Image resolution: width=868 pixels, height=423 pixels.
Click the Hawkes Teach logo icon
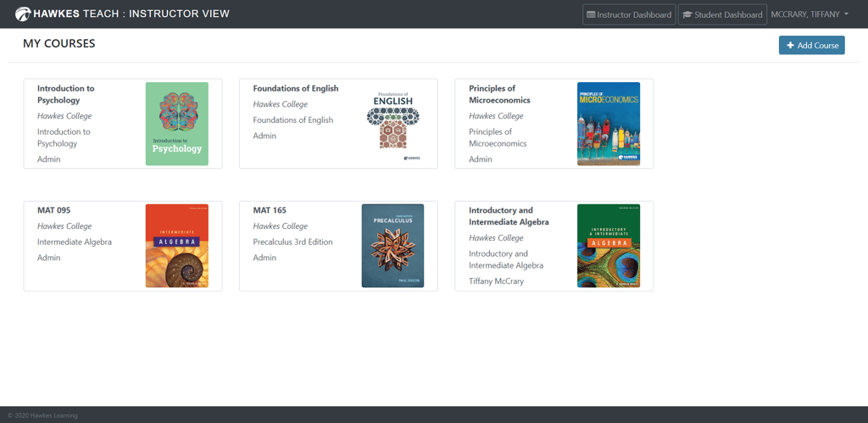click(x=23, y=14)
